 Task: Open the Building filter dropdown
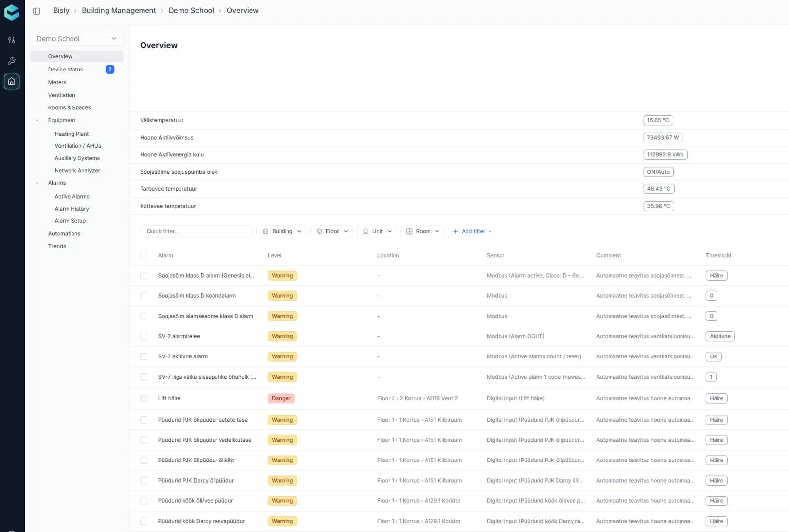tap(282, 231)
